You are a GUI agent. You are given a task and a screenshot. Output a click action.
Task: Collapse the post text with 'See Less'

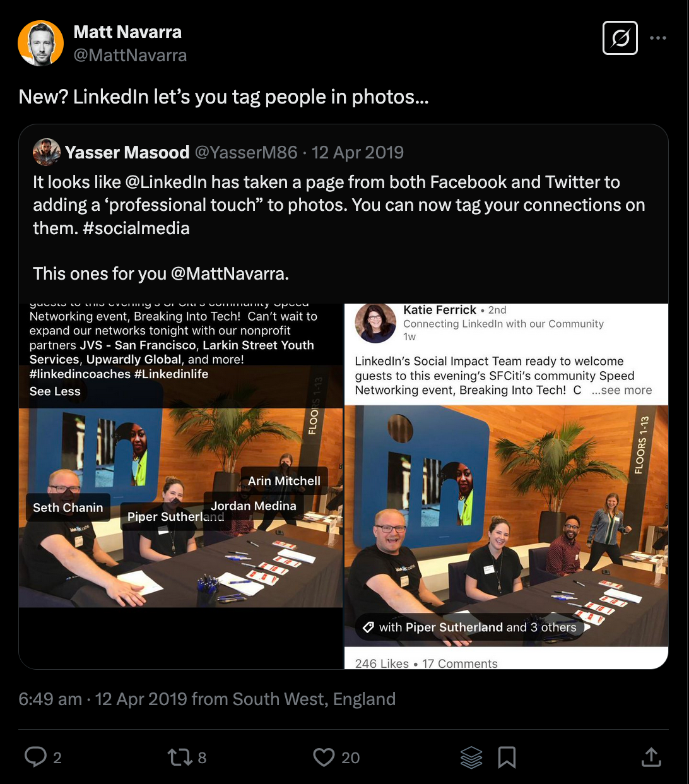click(x=55, y=391)
